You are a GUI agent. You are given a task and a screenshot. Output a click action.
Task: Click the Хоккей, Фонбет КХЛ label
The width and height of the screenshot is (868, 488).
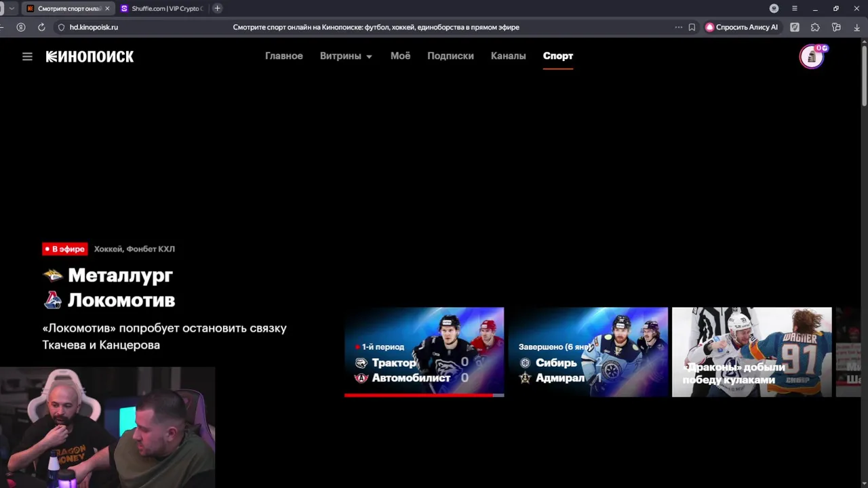pos(134,249)
